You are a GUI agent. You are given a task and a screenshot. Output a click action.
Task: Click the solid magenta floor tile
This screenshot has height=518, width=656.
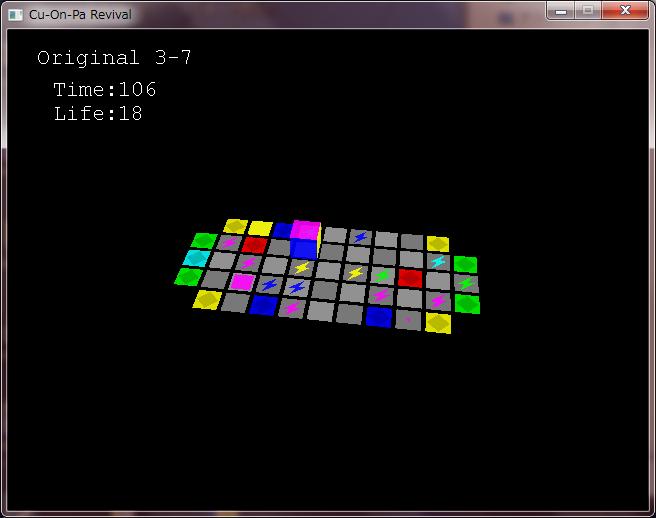click(241, 282)
